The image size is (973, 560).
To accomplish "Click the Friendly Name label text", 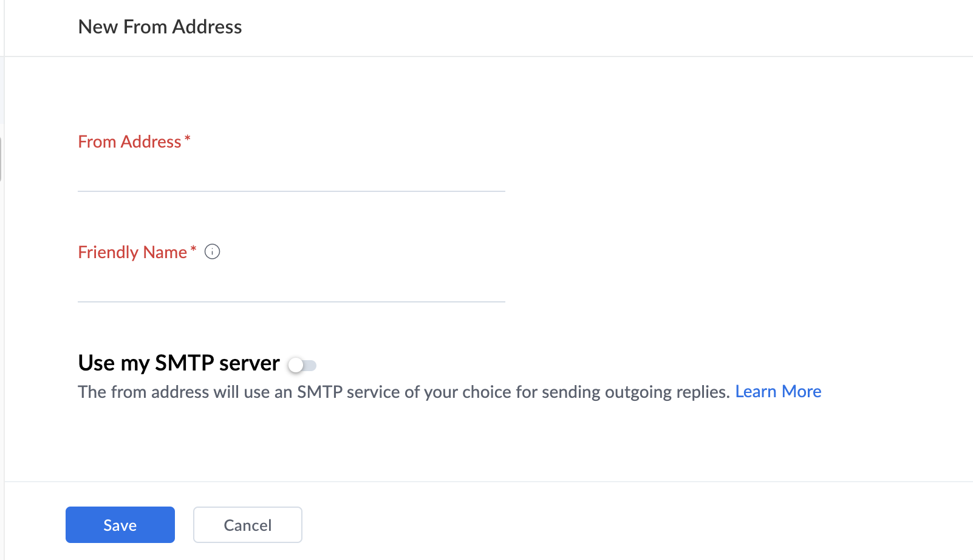I will tap(132, 252).
